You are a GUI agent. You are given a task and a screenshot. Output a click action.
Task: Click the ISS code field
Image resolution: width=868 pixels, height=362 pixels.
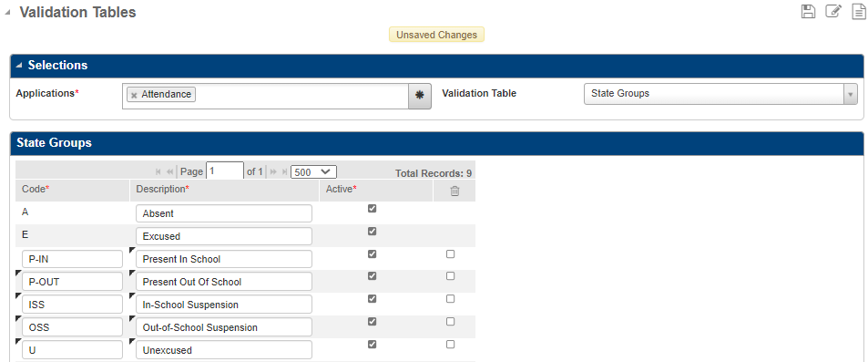pyautogui.click(x=72, y=305)
